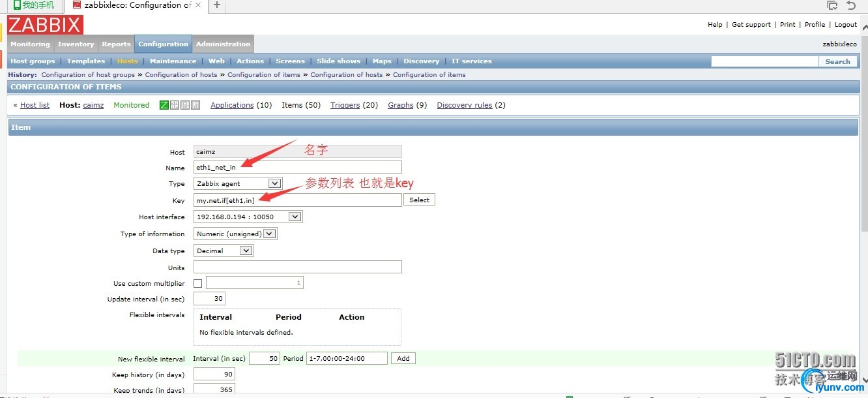
Task: Go to Actions submenu
Action: (x=250, y=61)
